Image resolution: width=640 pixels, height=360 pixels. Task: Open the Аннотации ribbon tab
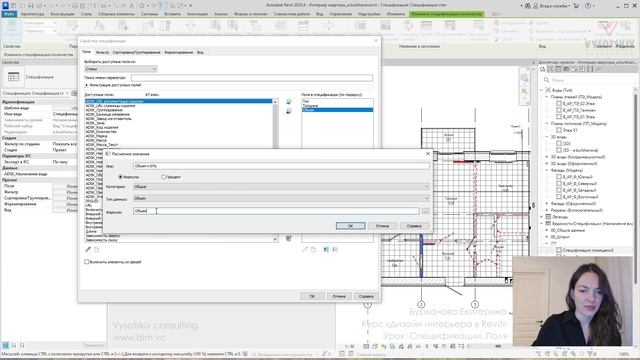click(197, 14)
